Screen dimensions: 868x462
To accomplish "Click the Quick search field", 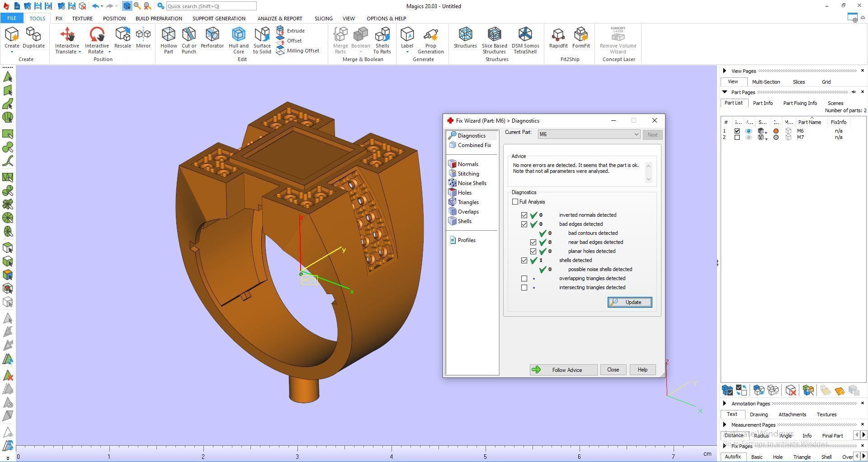I will (211, 6).
